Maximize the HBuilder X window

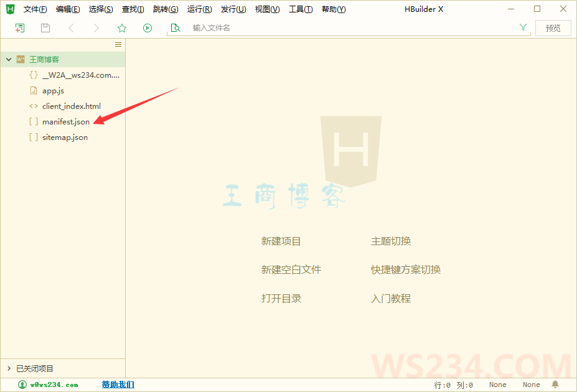pos(537,9)
